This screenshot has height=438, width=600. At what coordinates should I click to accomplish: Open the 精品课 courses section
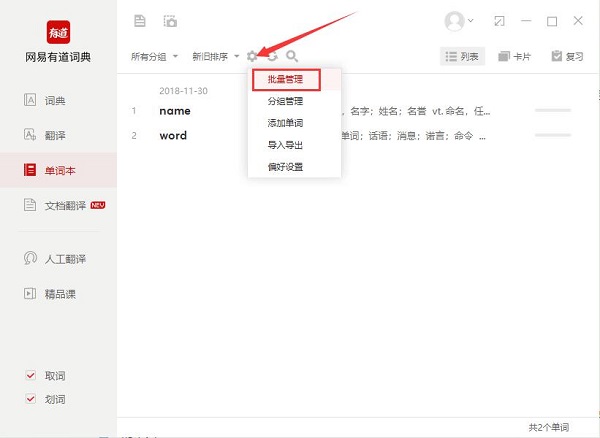click(57, 294)
